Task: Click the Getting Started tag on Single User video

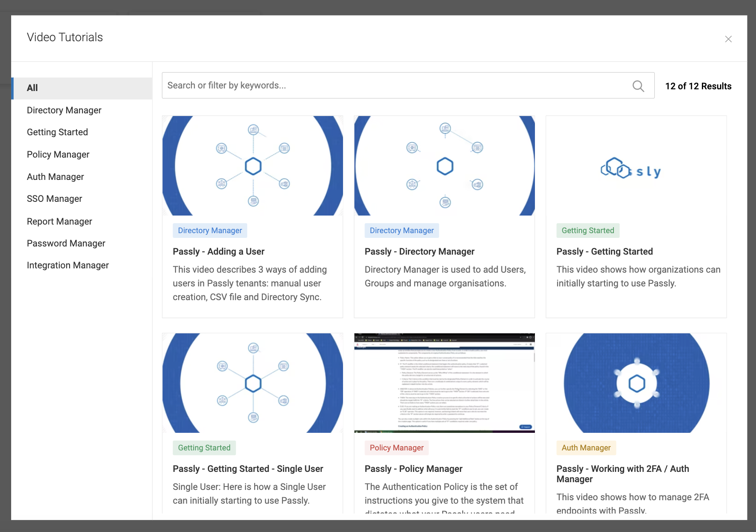Action: pyautogui.click(x=204, y=447)
